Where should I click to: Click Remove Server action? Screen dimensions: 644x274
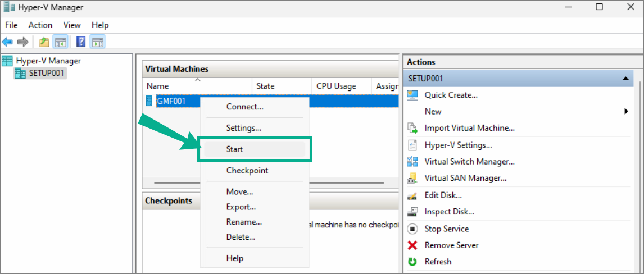(x=451, y=245)
